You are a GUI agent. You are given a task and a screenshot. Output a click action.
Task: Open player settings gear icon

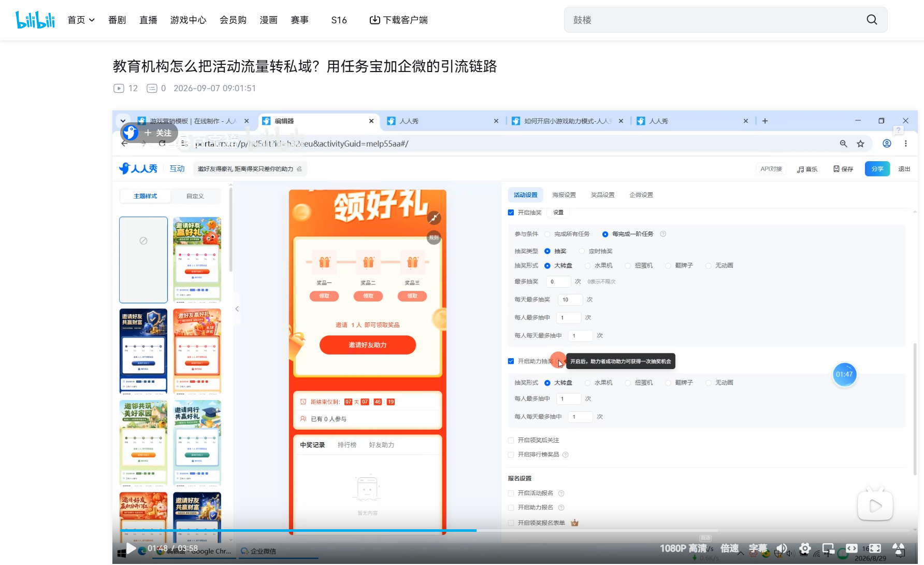[x=805, y=548]
